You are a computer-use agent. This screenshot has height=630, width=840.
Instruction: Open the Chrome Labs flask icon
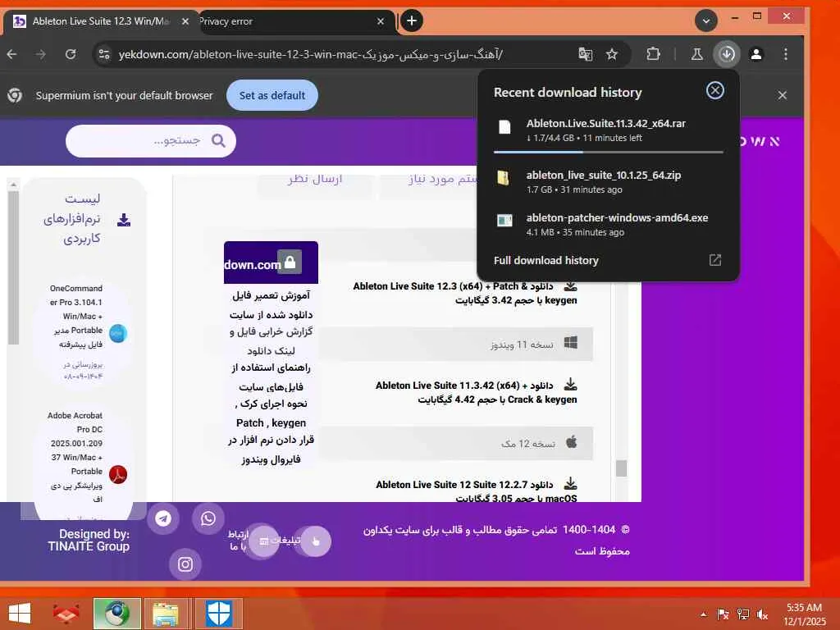(x=696, y=54)
